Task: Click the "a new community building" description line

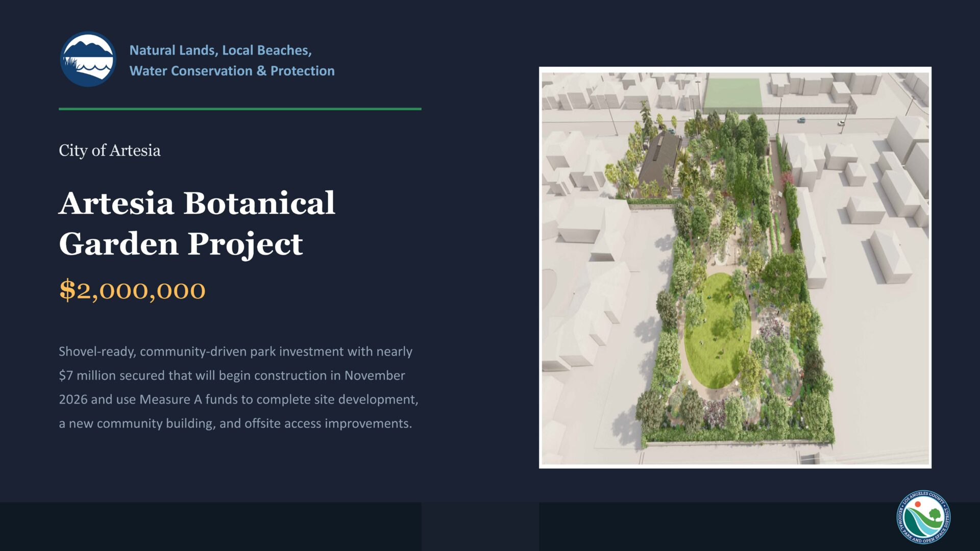Action: pyautogui.click(x=235, y=423)
